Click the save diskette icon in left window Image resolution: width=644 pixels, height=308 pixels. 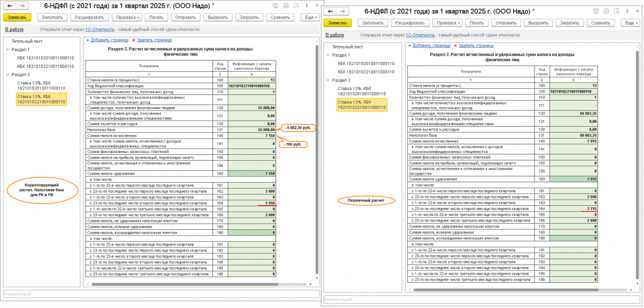pos(276,6)
